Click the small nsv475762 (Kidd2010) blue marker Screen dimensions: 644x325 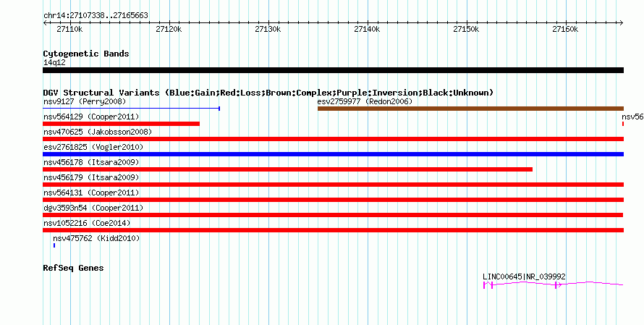pyautogui.click(x=54, y=245)
